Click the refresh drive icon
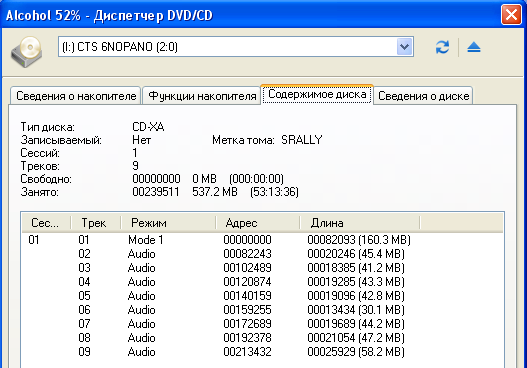The height and width of the screenshot is (368, 527). [x=442, y=47]
